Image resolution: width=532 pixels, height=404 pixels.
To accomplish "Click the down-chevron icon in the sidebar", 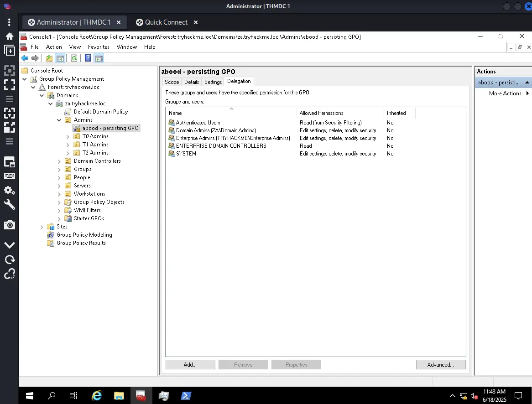I will 10,245.
